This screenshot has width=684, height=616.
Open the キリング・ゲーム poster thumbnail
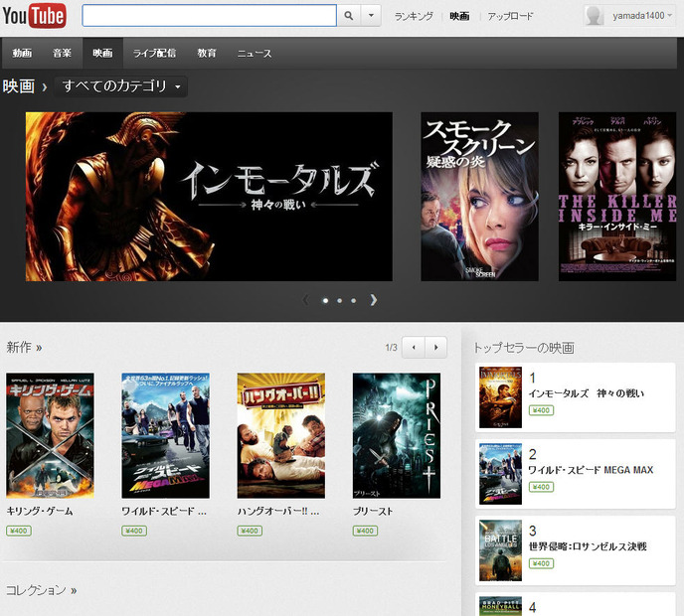pos(50,435)
